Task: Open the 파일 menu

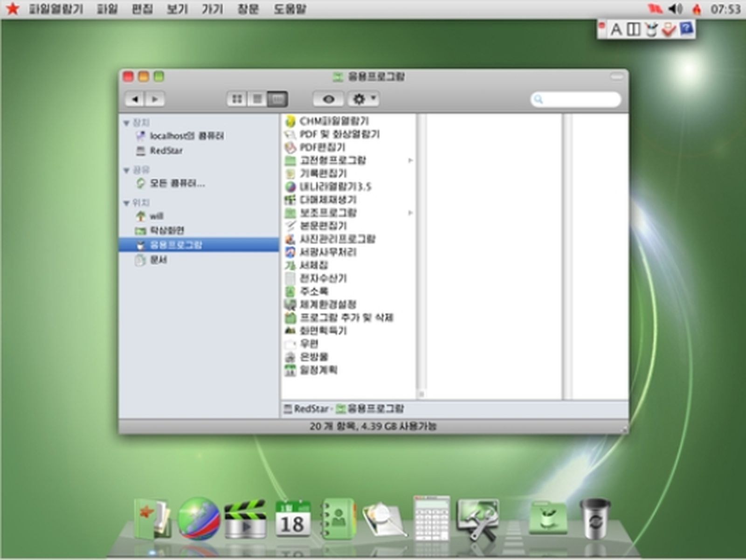Action: point(108,9)
